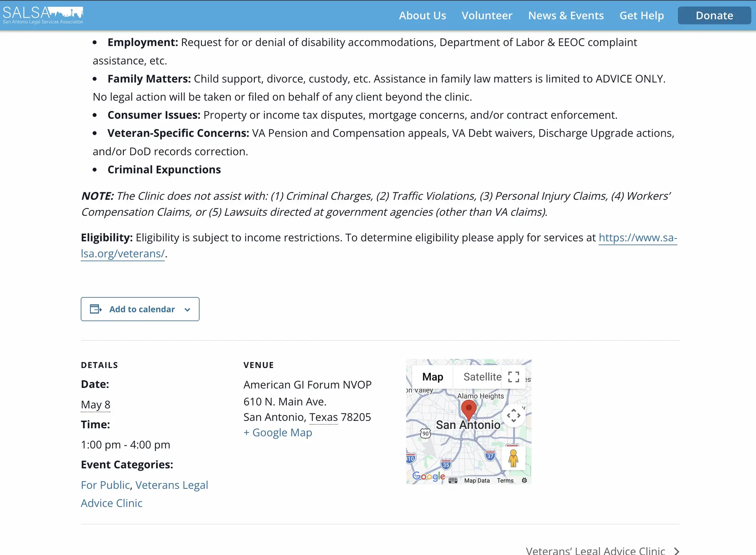Open the + Google Map link

tap(278, 433)
